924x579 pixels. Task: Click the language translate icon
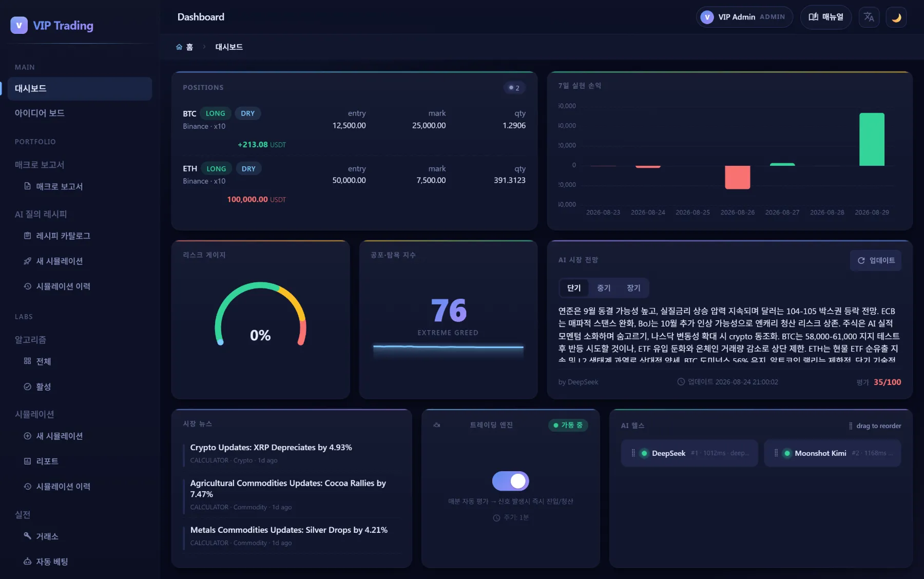point(869,17)
